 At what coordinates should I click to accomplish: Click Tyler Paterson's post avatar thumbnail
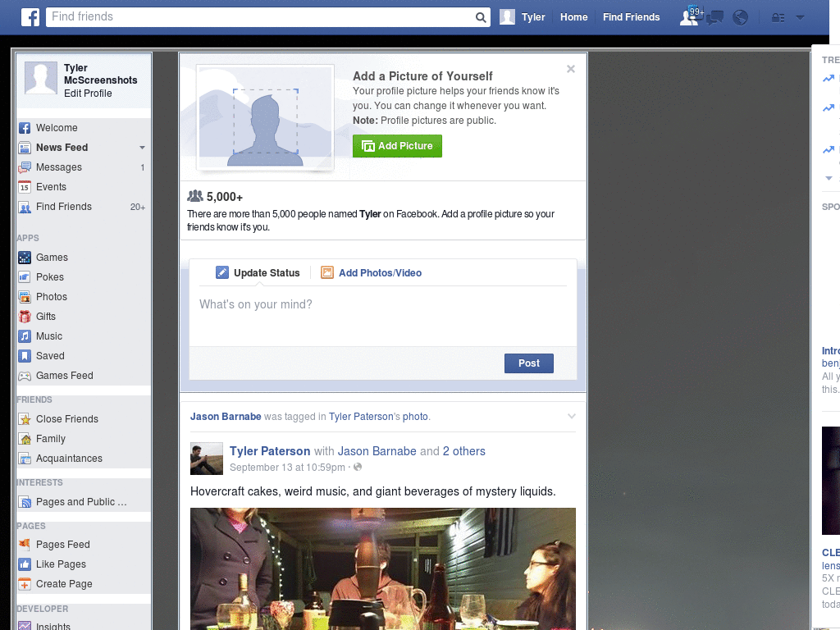206,459
